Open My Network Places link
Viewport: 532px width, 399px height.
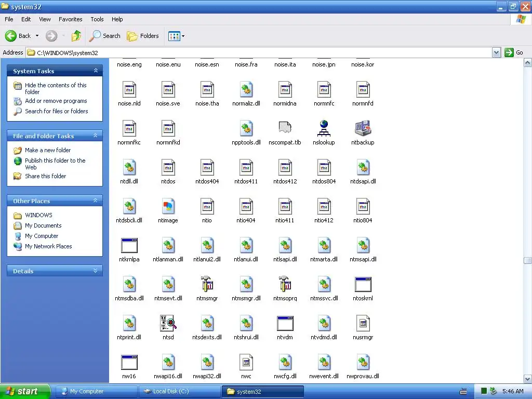(48, 246)
